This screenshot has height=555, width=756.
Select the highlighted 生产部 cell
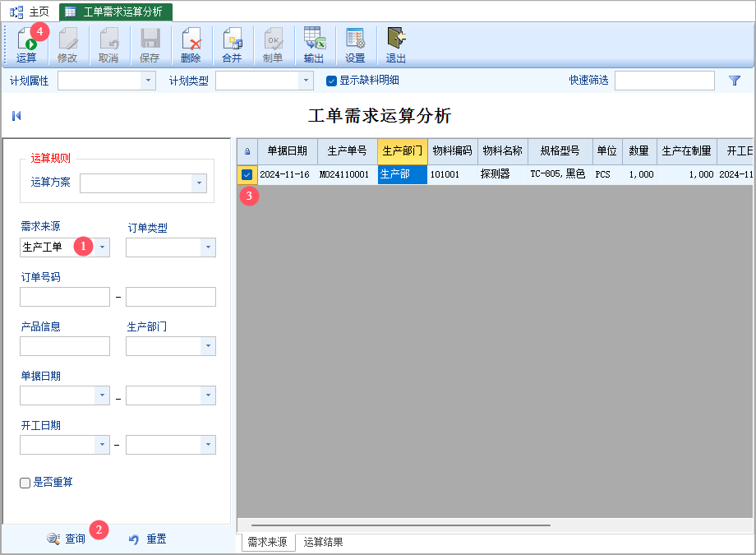402,174
